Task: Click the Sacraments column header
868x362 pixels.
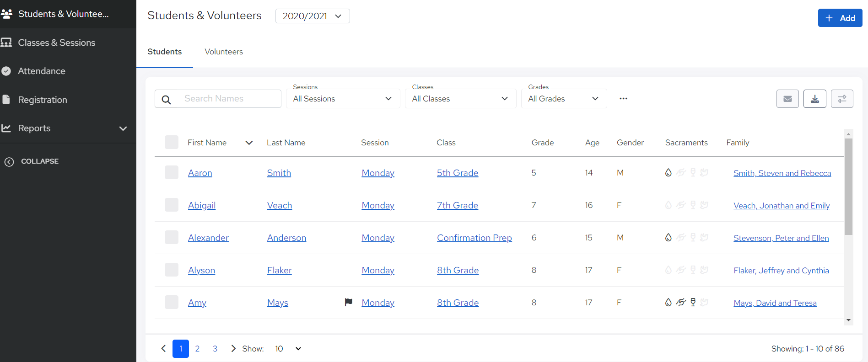Action: (686, 143)
